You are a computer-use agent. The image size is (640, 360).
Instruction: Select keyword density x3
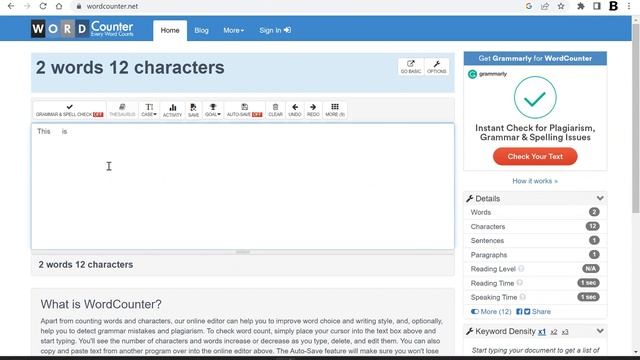tap(565, 332)
